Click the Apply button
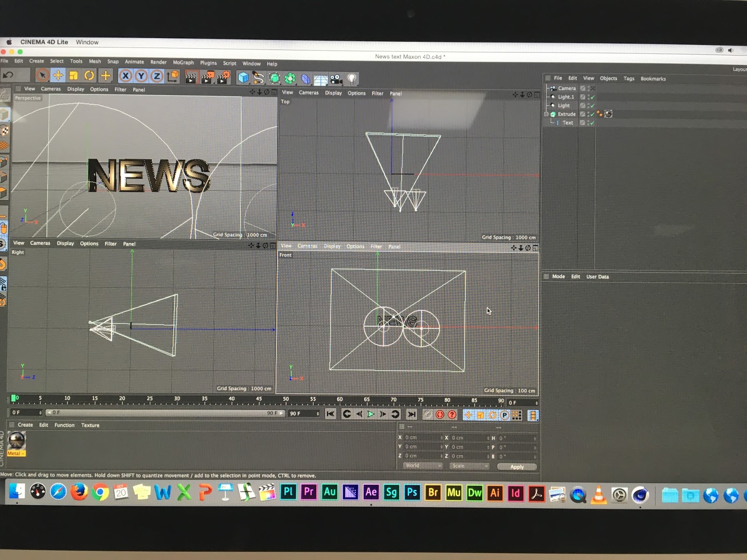Image resolution: width=747 pixels, height=560 pixels. pyautogui.click(x=517, y=467)
